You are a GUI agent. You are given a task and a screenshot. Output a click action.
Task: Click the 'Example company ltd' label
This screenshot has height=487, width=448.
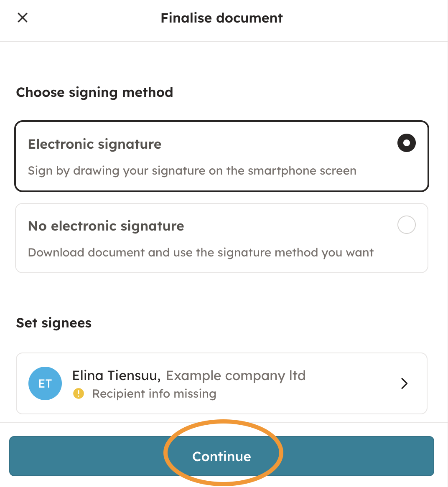pos(236,375)
